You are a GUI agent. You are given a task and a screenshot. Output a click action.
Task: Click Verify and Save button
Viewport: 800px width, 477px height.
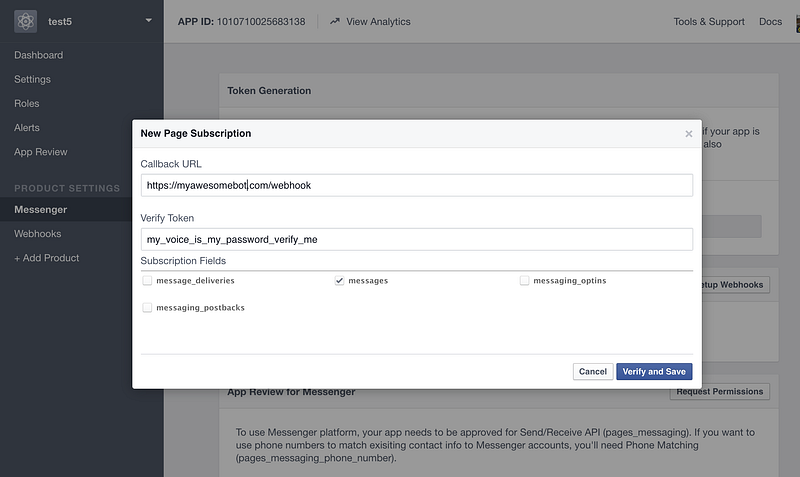(x=654, y=371)
